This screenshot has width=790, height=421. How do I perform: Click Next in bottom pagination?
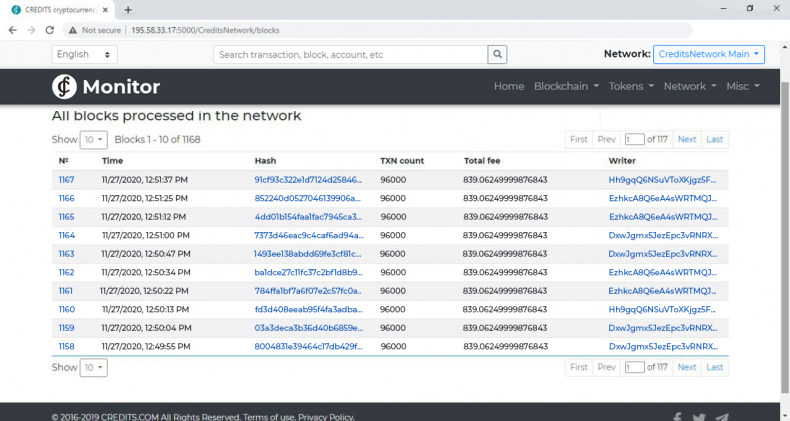(687, 367)
